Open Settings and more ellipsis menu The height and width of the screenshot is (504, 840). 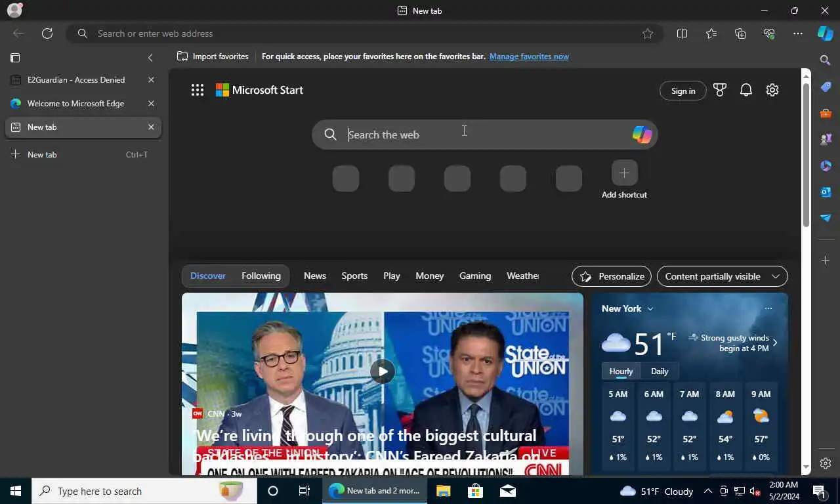pyautogui.click(x=798, y=33)
